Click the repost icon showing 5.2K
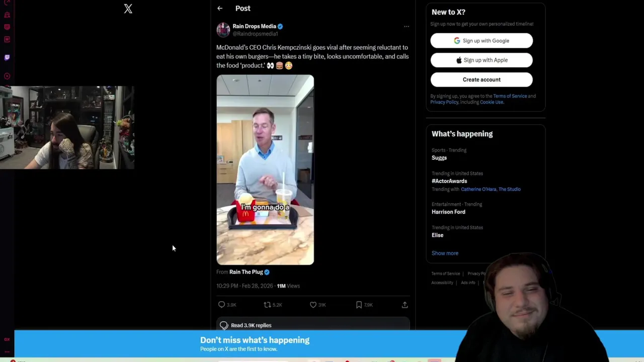Image resolution: width=644 pixels, height=362 pixels. pyautogui.click(x=267, y=305)
